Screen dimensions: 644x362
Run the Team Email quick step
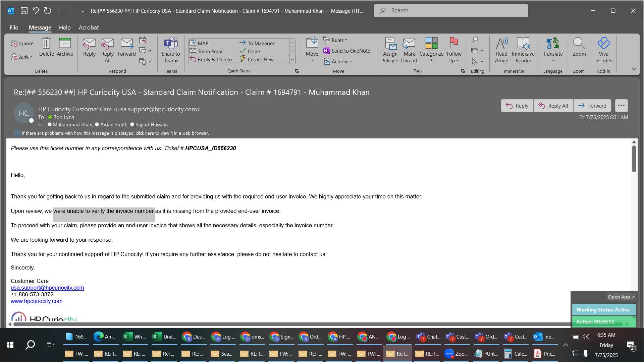207,51
